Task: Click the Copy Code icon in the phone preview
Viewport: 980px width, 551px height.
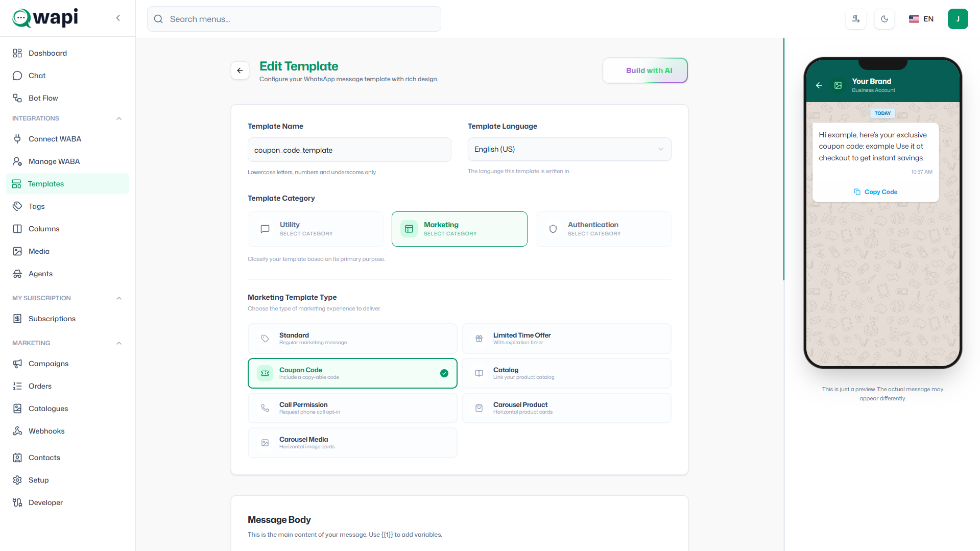Action: click(x=857, y=192)
